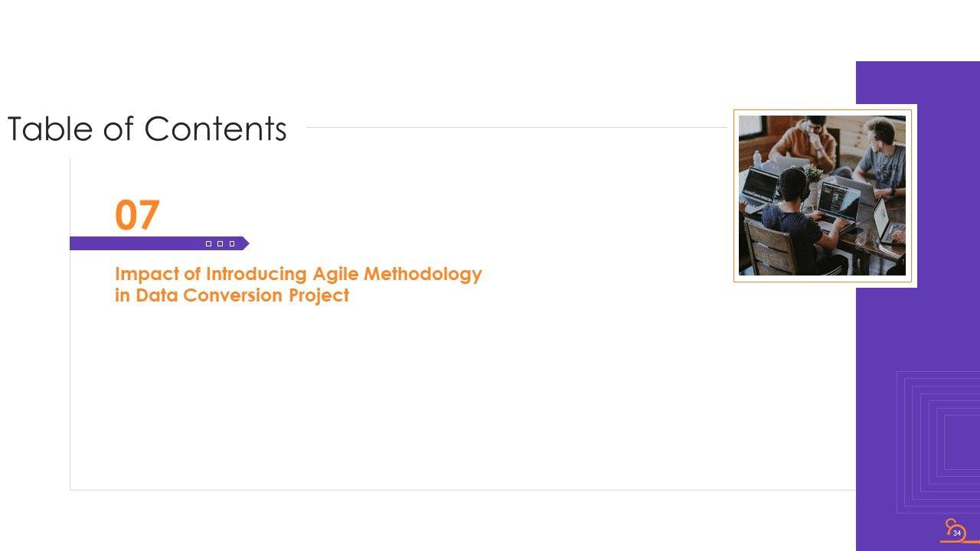Screen dimensions: 980x551
Task: Click the man in grey t-shirt in photo
Action: click(x=882, y=157)
